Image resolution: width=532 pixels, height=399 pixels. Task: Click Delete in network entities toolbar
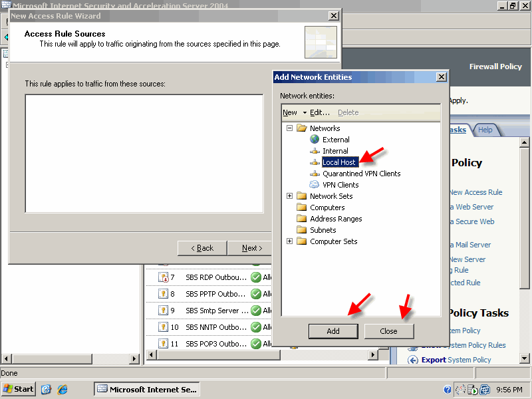click(348, 112)
